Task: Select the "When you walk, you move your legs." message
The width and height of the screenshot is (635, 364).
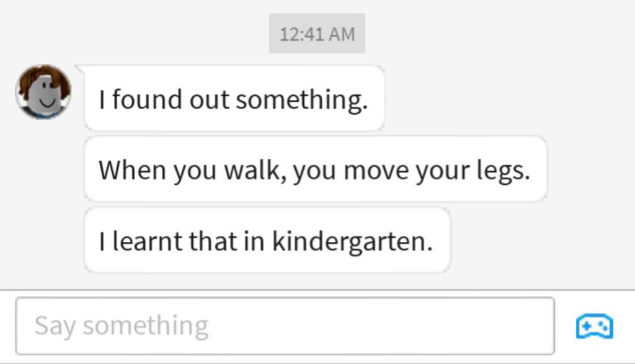Action: click(316, 169)
